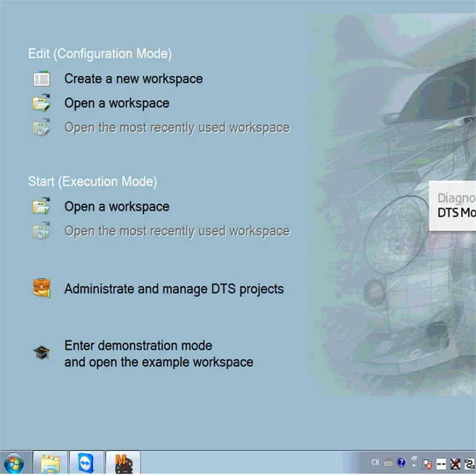Open the Windows Start menu
Screen dimensions: 476x476
(13, 464)
